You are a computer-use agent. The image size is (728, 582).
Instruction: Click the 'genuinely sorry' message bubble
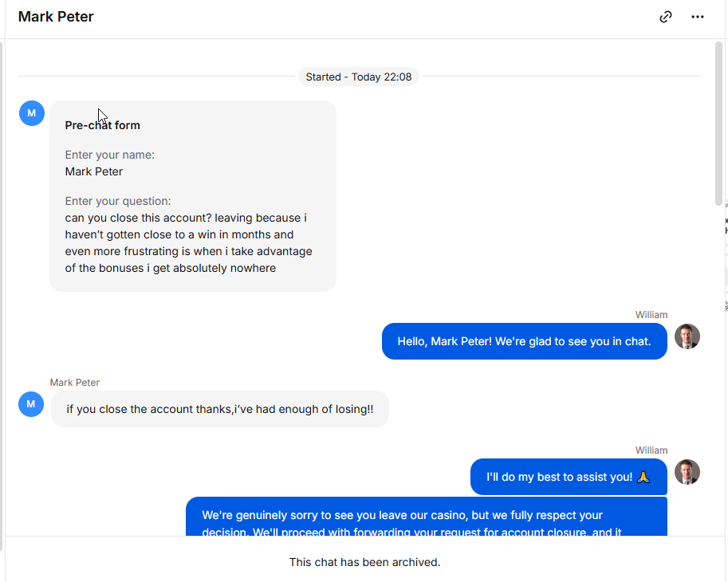(427, 516)
